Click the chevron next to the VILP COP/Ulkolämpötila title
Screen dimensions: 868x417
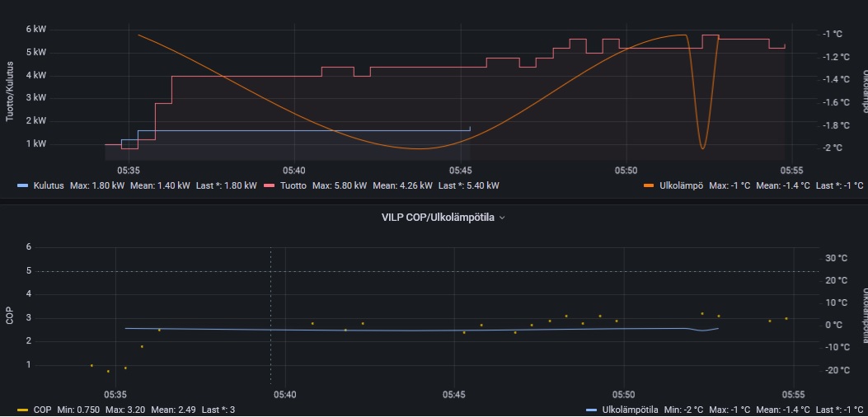point(502,218)
